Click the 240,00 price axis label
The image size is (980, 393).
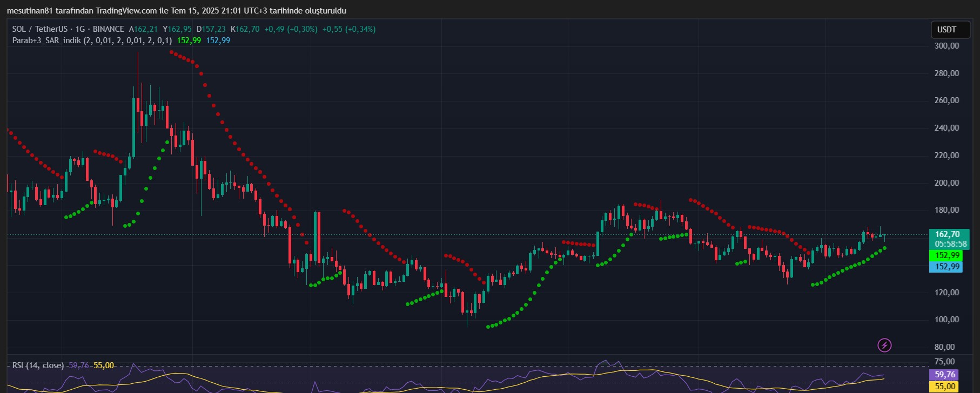[x=947, y=128]
